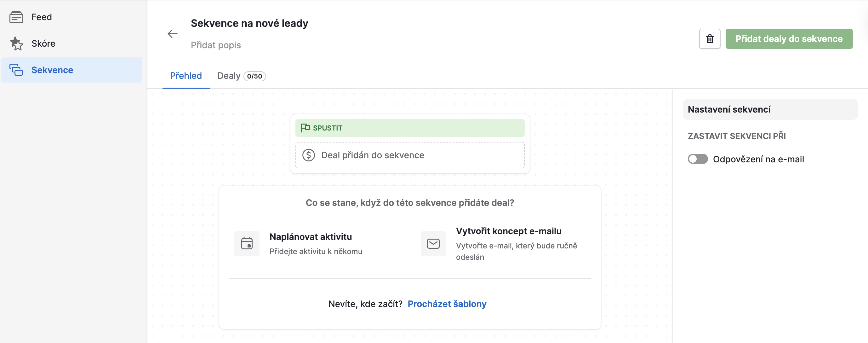
Task: Click the dollar deal trigger icon
Action: 308,155
